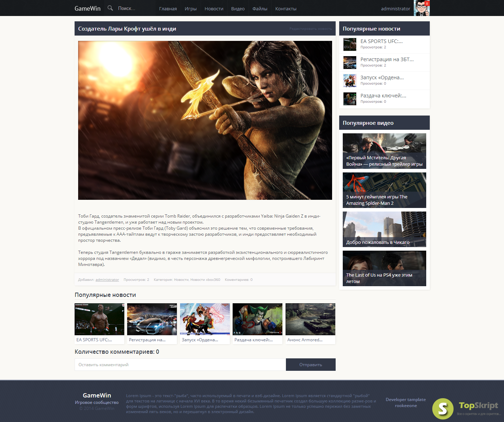
Task: Click sidebar thumbnail for Запуск «Ордена news
Action: click(x=350, y=81)
